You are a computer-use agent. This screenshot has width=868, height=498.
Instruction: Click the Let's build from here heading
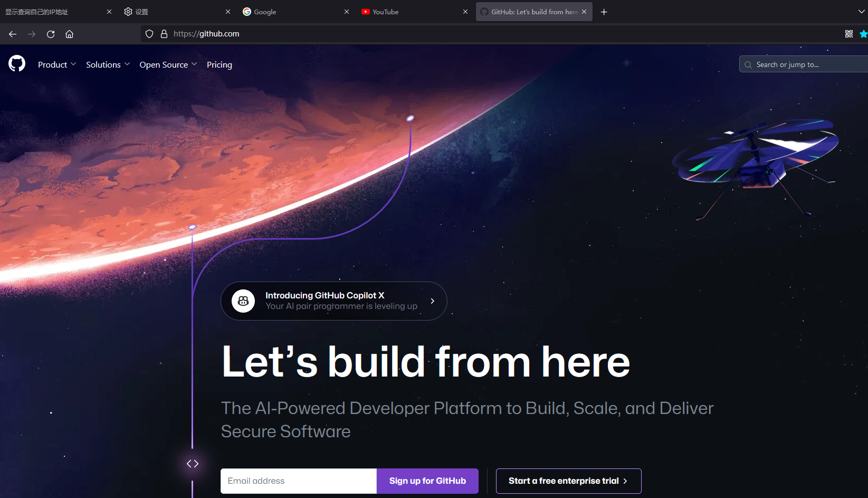pos(426,362)
